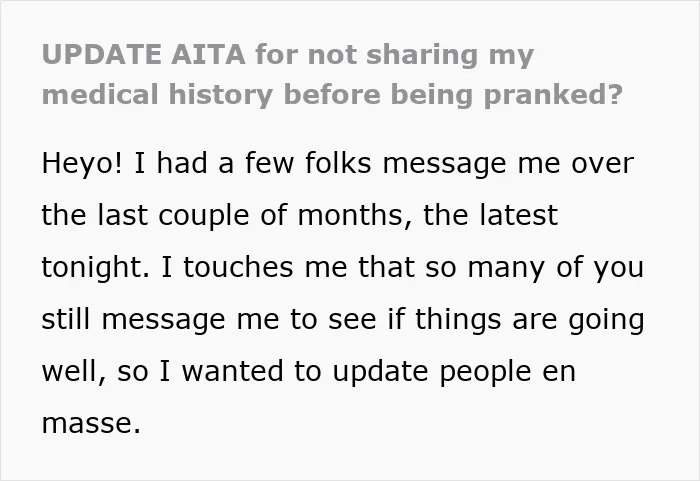Click "still message" starting the fourth line
This screenshot has width=700, height=481.
coord(133,320)
